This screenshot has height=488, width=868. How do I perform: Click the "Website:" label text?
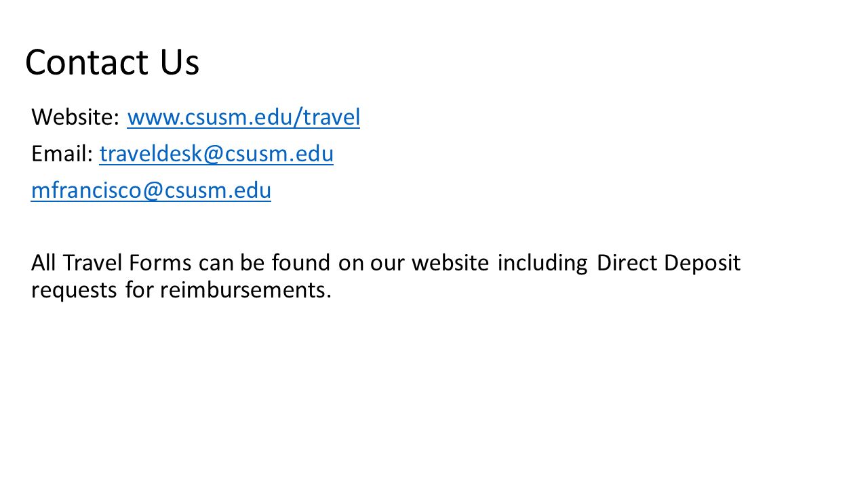76,118
